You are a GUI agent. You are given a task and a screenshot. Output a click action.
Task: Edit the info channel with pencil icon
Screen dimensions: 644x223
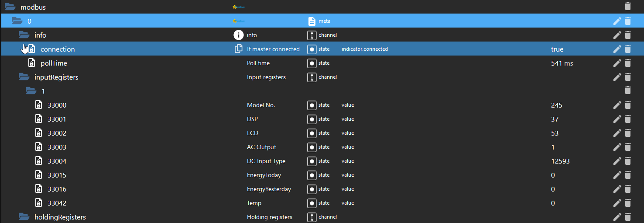[x=617, y=35]
